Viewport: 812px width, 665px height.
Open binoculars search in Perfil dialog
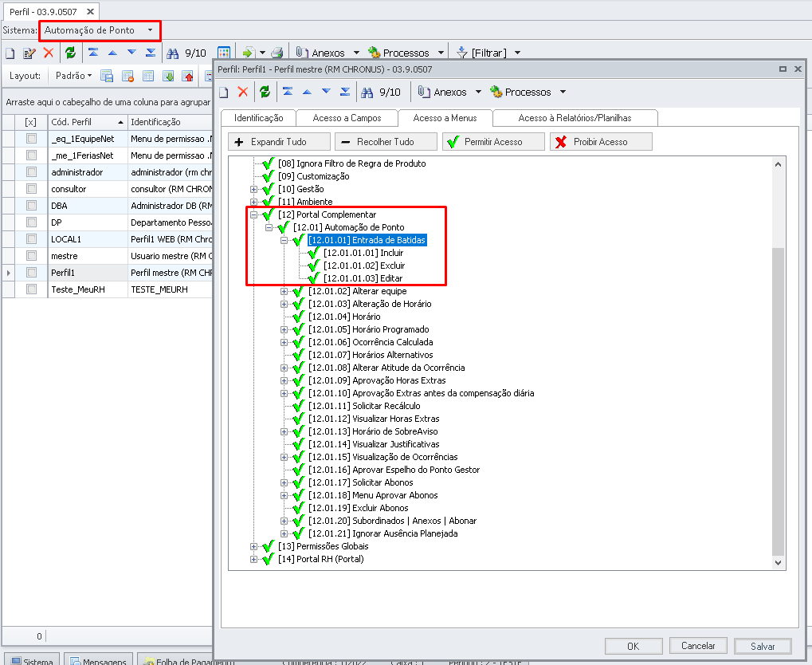coord(367,92)
